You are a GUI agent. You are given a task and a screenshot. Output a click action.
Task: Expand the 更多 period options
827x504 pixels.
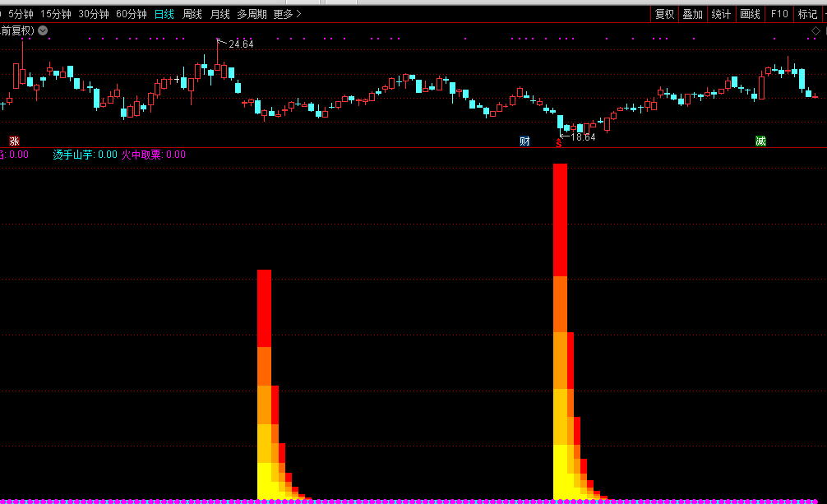(x=287, y=14)
